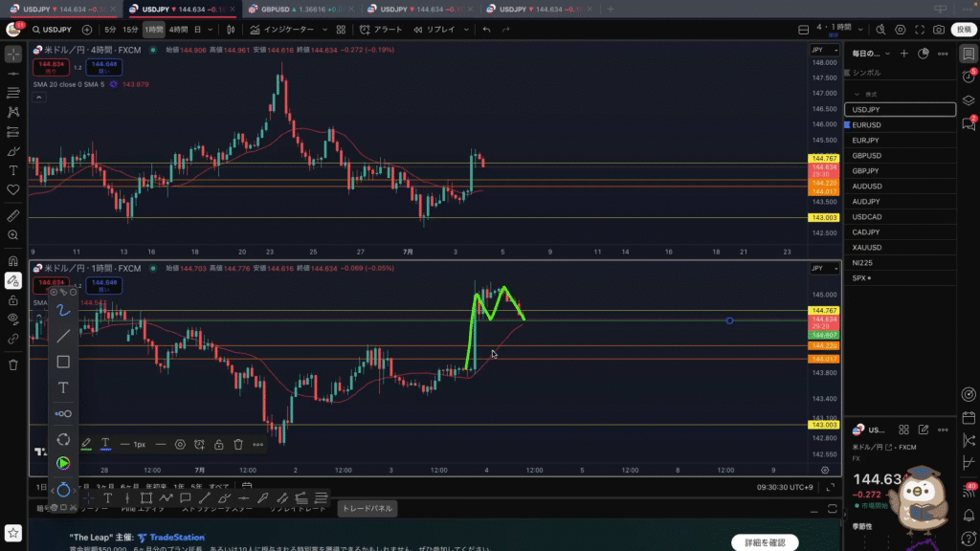The image size is (980, 551).
Task: Choose the straight line tool in floating palette
Action: (63, 336)
